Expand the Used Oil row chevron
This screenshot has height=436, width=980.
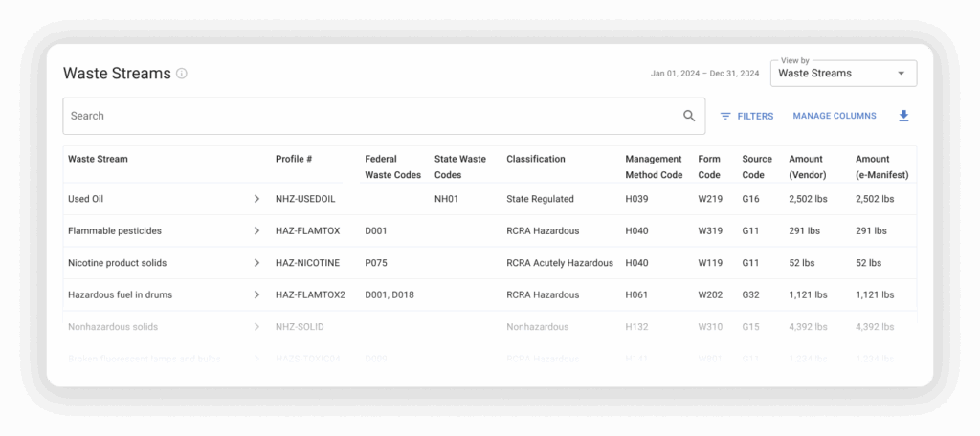tap(256, 199)
